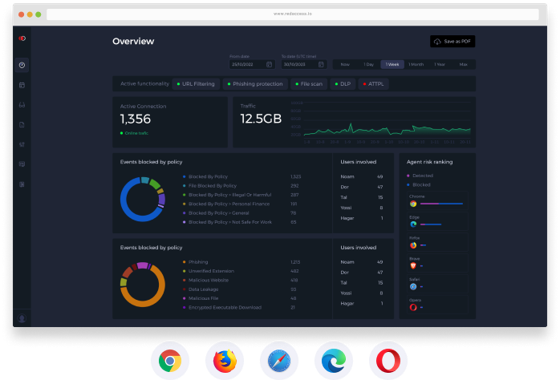
Task: Click the red logo in the sidebar
Action: (x=22, y=38)
